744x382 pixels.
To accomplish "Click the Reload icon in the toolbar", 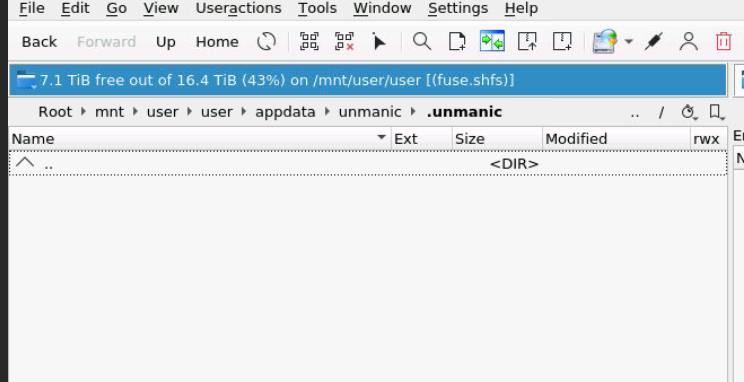I will (x=267, y=42).
